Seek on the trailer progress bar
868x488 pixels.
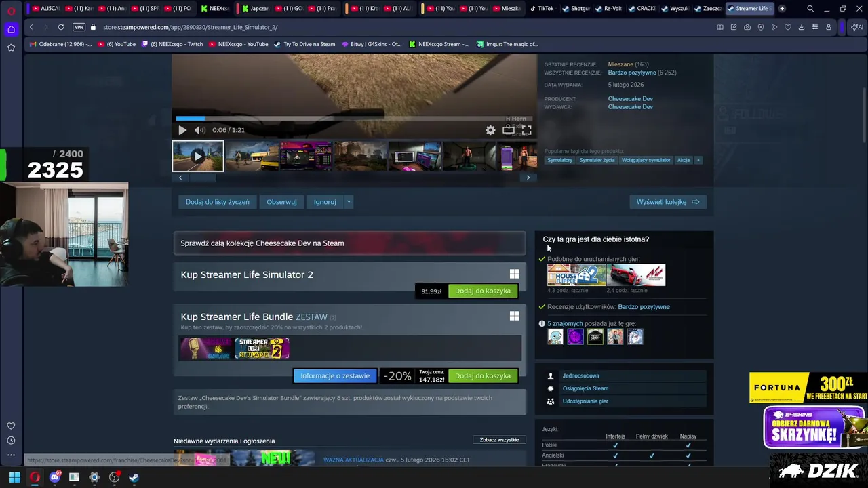pos(353,118)
